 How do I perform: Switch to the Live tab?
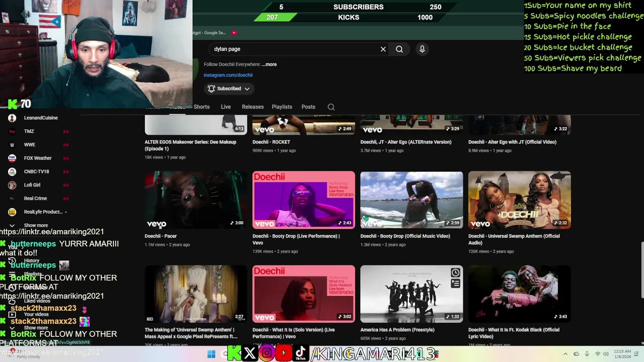tap(226, 107)
